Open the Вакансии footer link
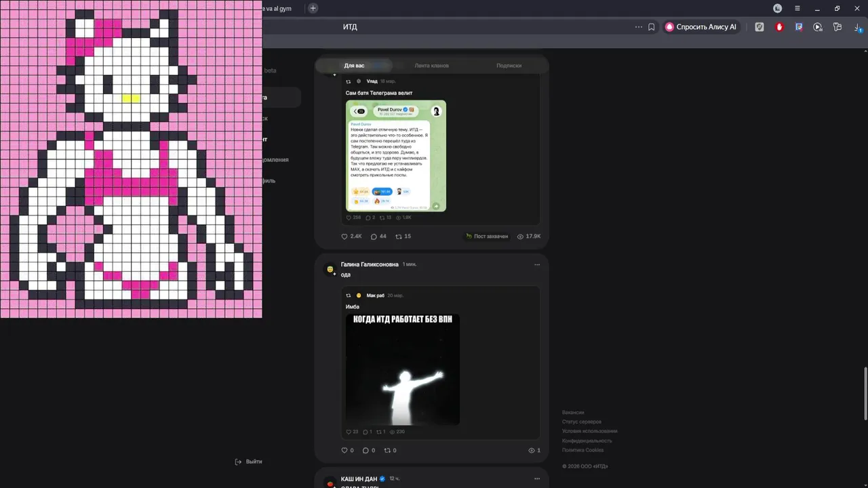 point(573,413)
